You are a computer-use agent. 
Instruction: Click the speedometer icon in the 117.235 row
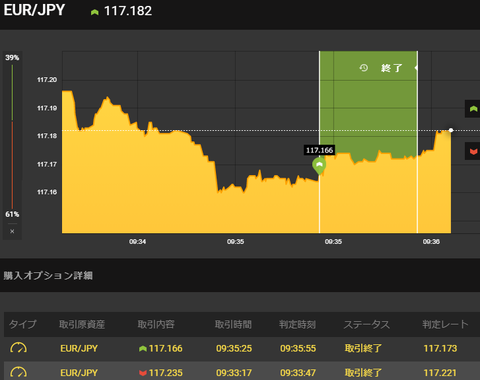tap(19, 372)
